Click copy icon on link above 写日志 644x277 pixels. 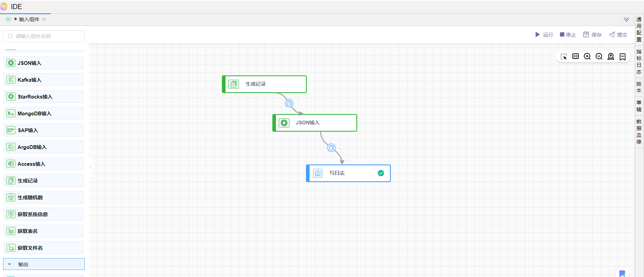tap(331, 148)
